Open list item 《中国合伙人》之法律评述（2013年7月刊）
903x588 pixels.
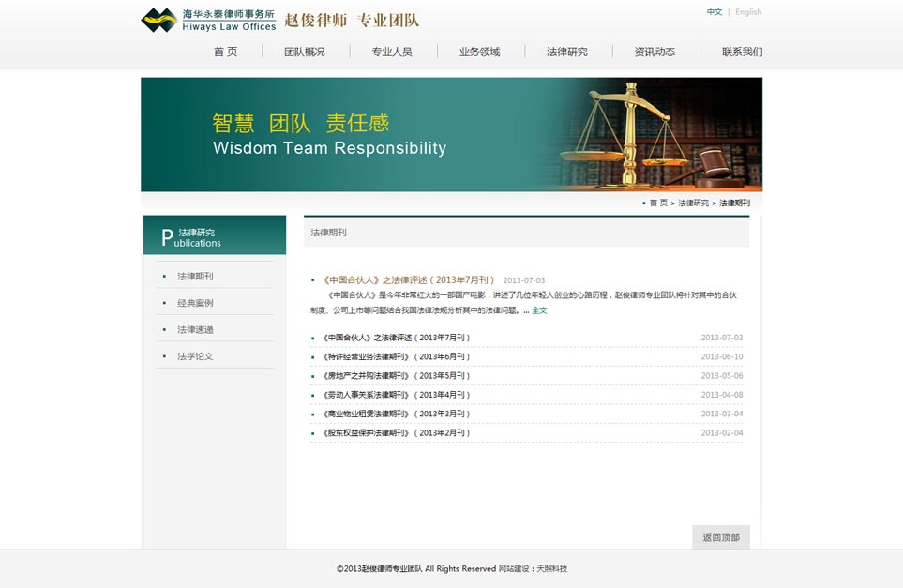[x=395, y=338]
